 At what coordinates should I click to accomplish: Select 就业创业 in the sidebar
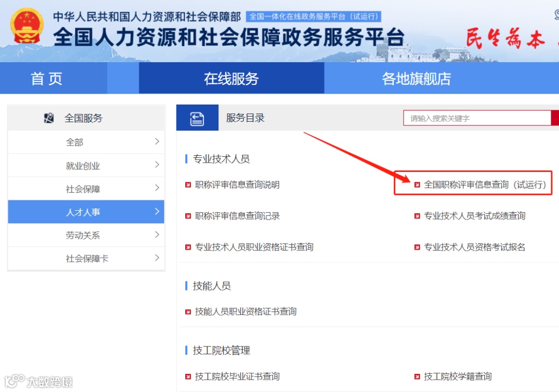[86, 165]
